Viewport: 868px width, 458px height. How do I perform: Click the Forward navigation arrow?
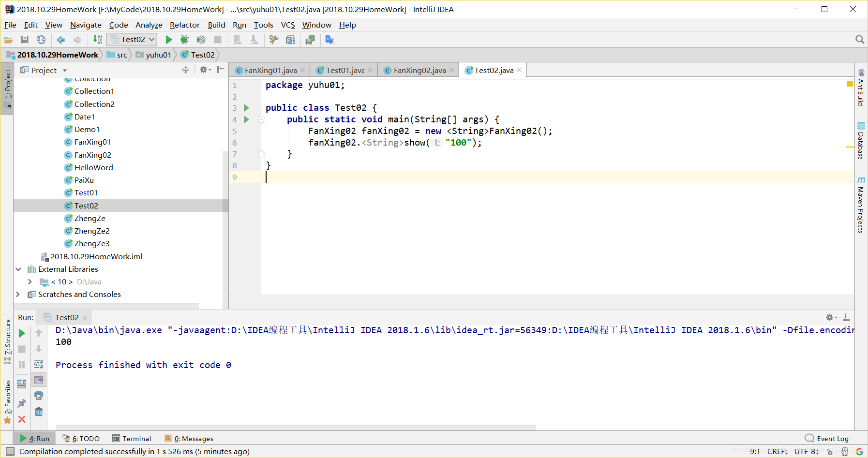[x=77, y=40]
